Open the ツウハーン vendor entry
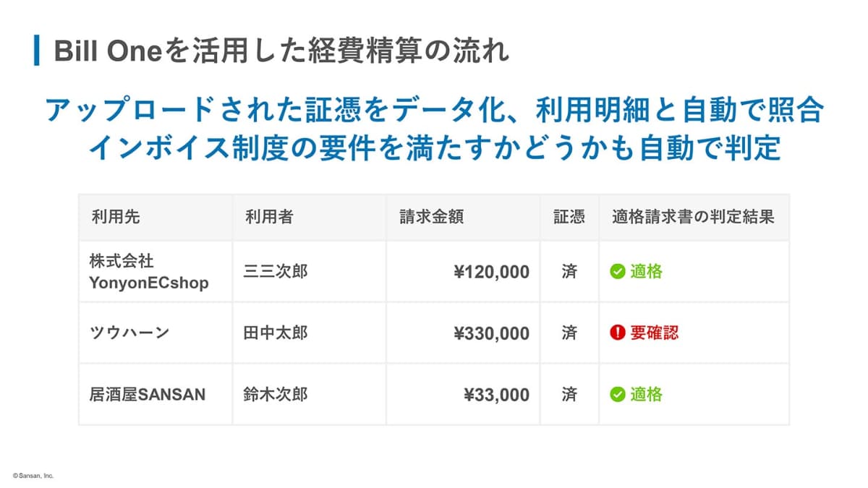The width and height of the screenshot is (868, 488). click(129, 333)
